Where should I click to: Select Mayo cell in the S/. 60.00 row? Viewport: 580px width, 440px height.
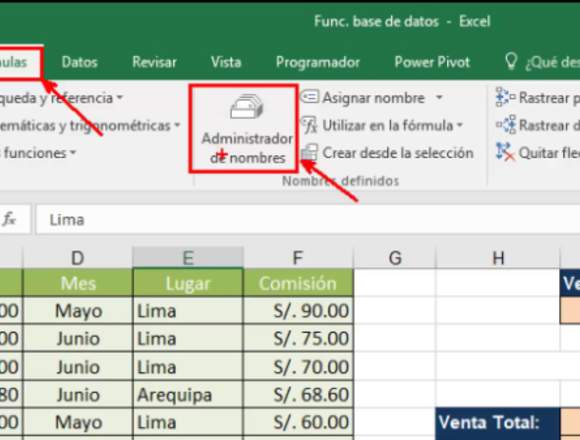tap(78, 422)
